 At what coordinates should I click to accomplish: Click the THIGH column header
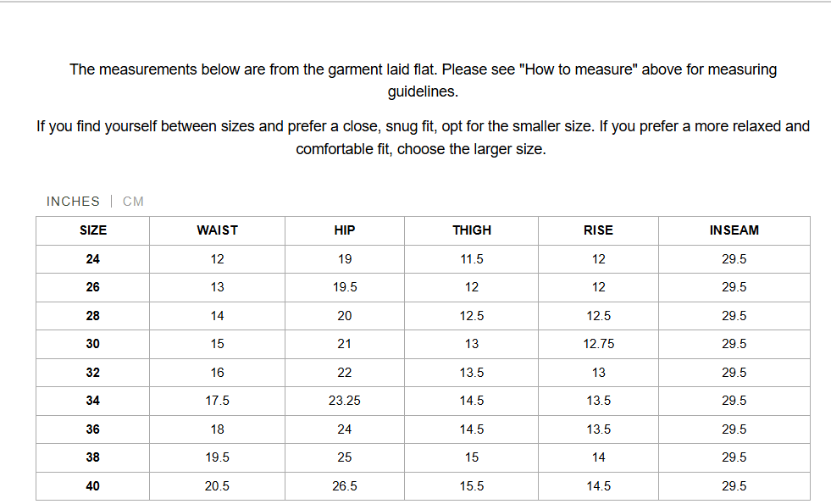(x=472, y=230)
